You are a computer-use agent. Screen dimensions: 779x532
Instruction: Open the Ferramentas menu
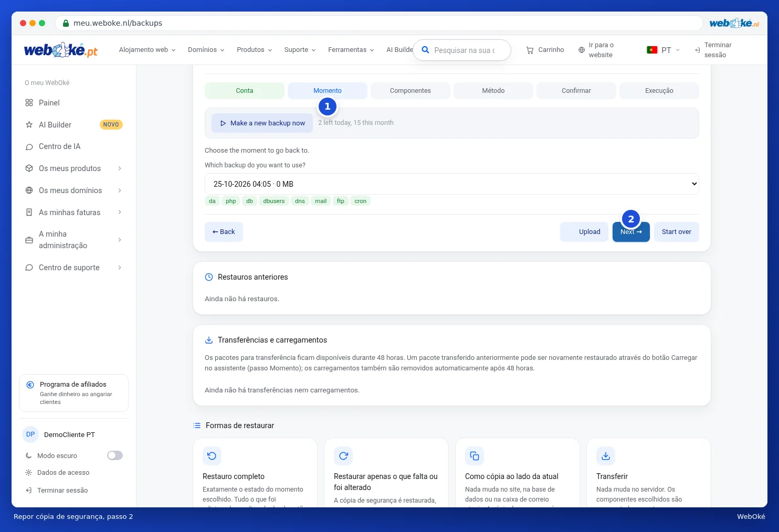(351, 50)
